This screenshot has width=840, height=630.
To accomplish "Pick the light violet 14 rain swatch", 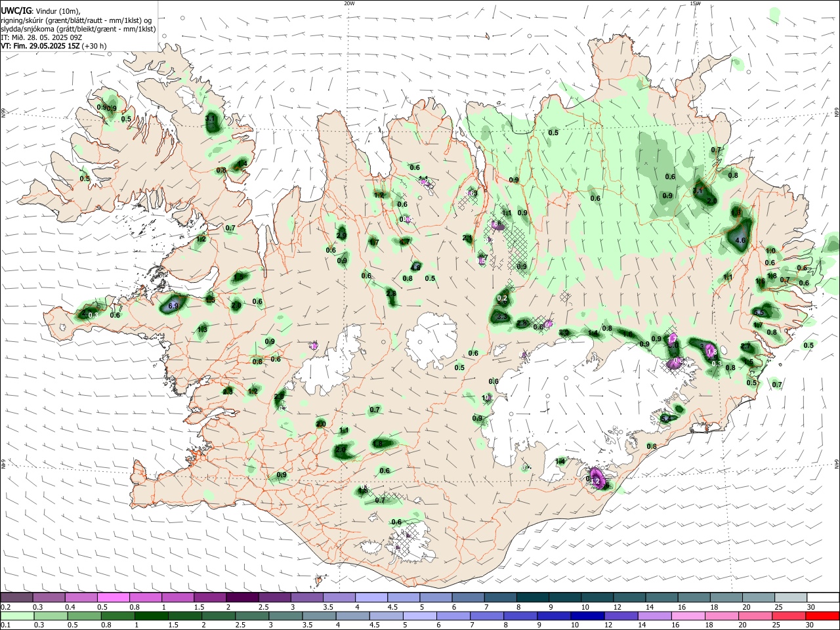I will coord(654,616).
